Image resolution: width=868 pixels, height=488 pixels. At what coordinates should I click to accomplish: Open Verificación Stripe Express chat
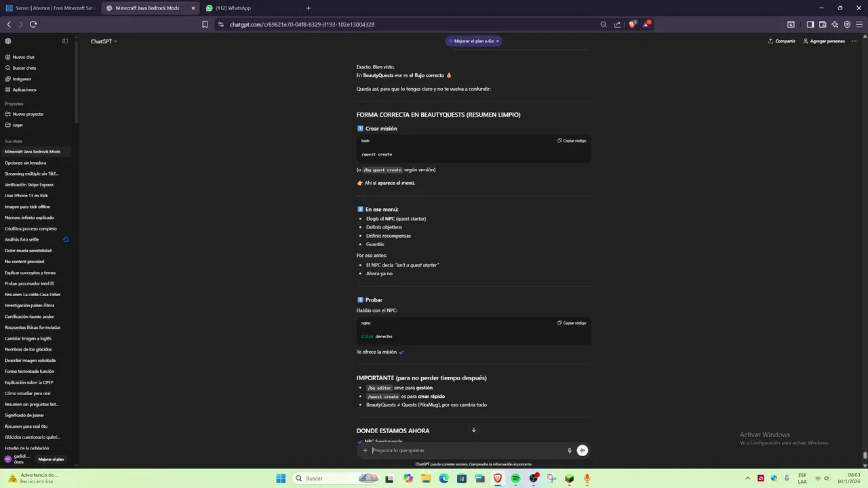(35, 184)
